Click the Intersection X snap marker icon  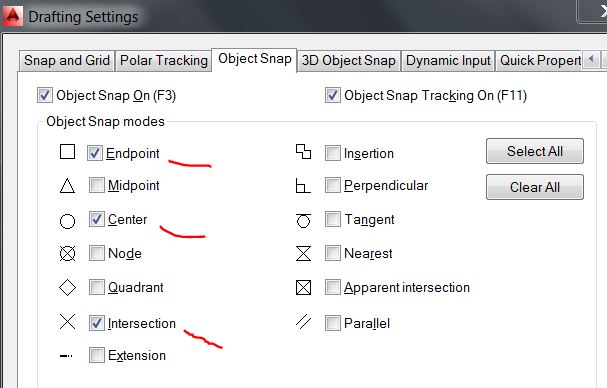click(67, 322)
